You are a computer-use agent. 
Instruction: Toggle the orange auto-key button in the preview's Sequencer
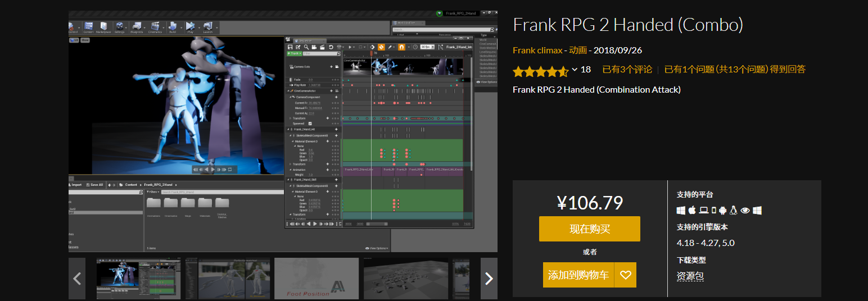[381, 47]
